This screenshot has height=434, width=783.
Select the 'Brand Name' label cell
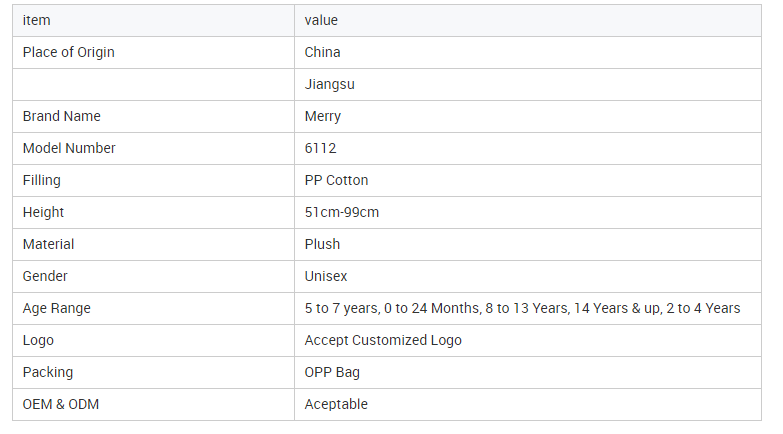153,116
